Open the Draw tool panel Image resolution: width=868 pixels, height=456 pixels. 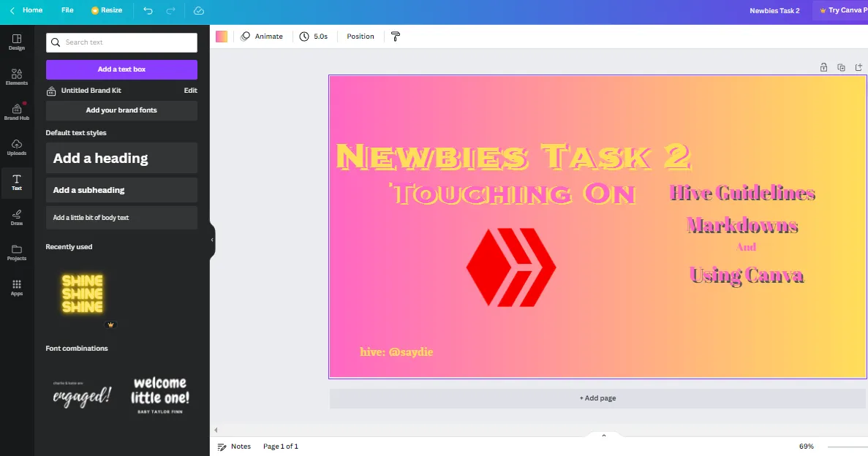[x=17, y=218]
